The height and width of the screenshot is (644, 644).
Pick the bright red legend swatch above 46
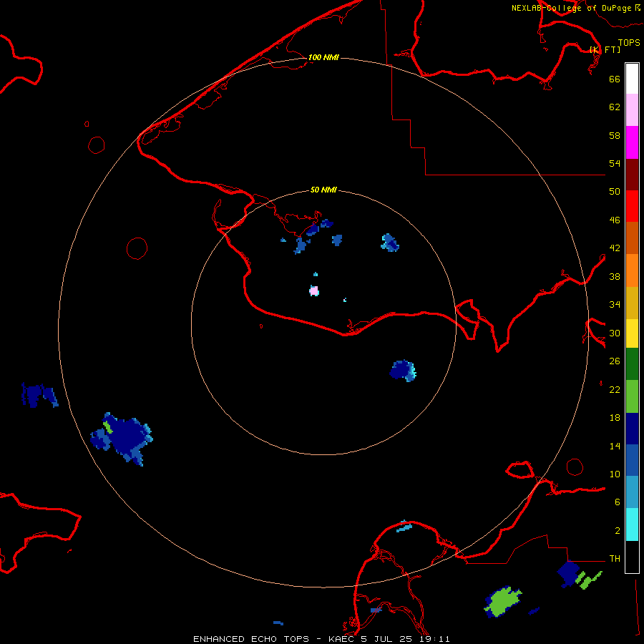[x=632, y=206]
